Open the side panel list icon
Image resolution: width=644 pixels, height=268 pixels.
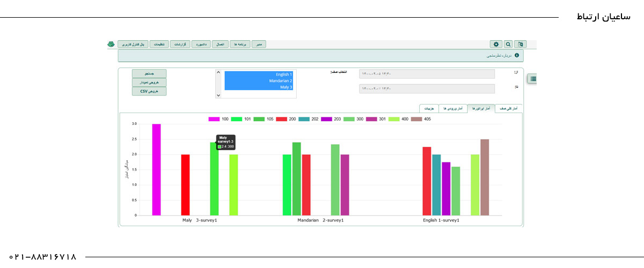point(532,79)
